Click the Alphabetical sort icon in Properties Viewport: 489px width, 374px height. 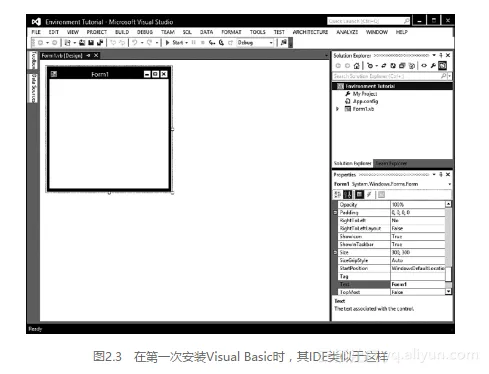[x=348, y=194]
